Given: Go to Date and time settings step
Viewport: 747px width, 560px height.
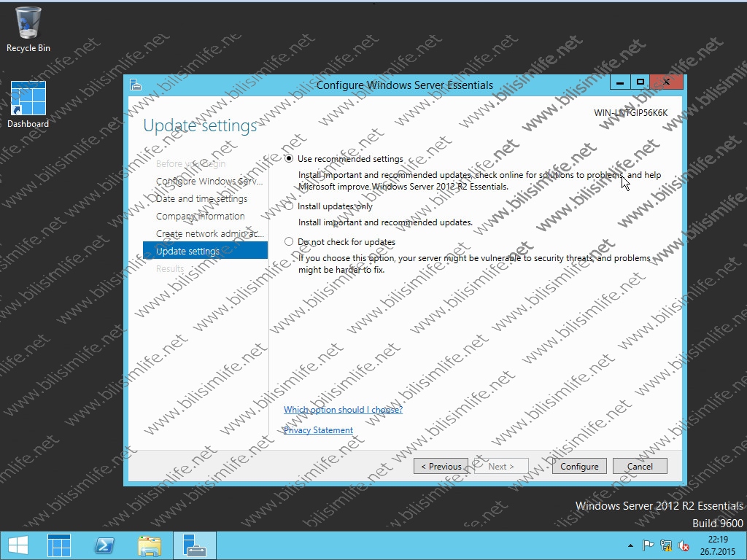Looking at the screenshot, I should (x=201, y=198).
